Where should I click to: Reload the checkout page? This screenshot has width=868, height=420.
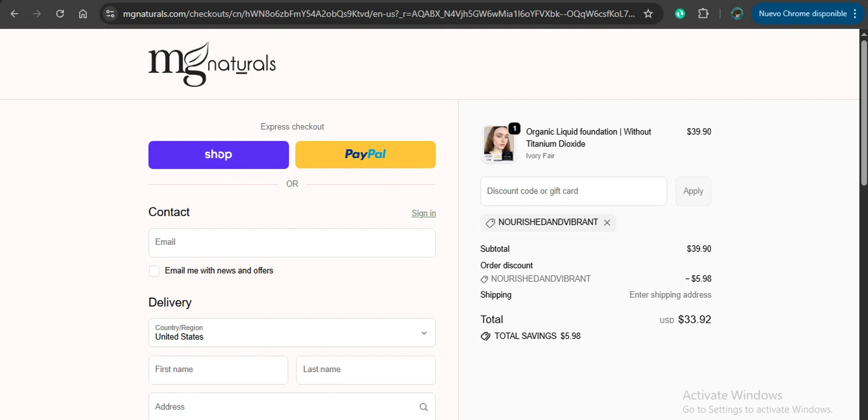(60, 13)
